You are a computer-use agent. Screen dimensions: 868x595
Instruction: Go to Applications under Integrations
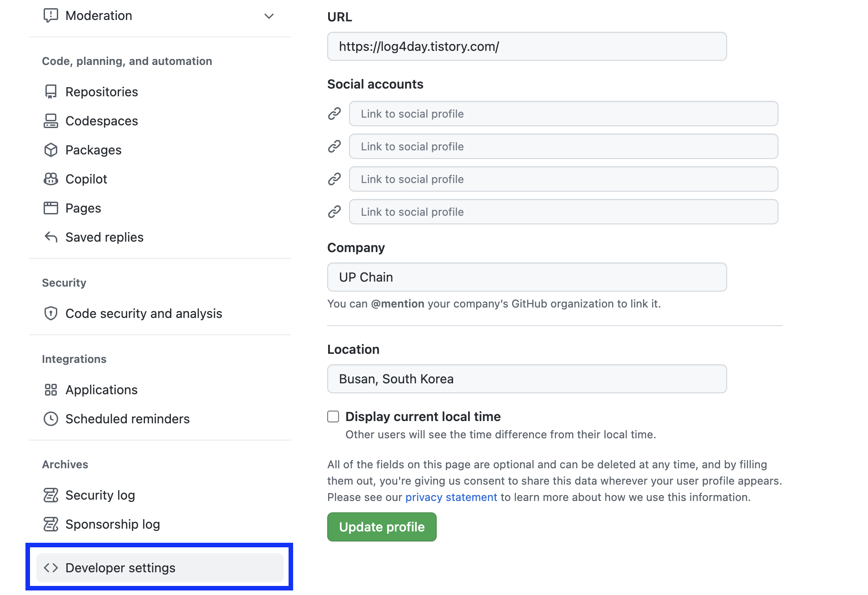[x=101, y=390]
